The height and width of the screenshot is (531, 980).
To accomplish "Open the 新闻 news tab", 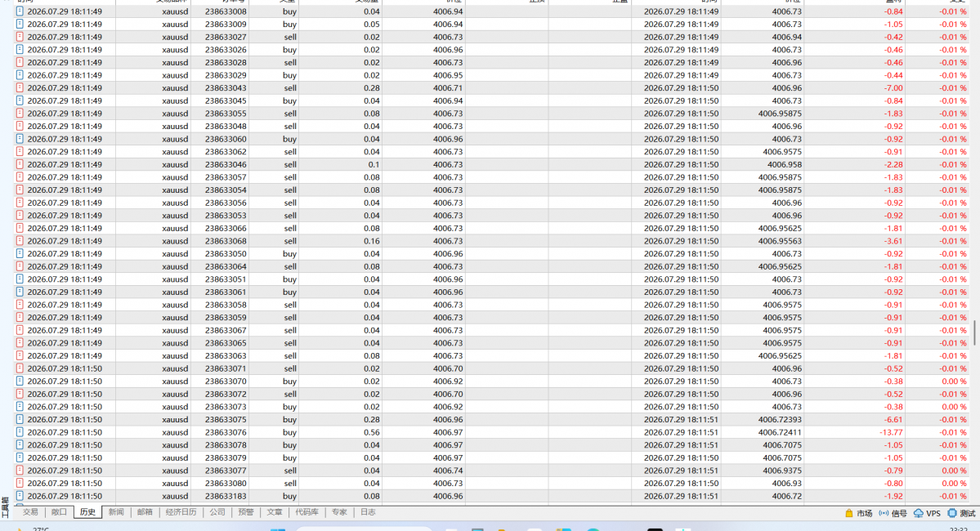I will pyautogui.click(x=116, y=512).
